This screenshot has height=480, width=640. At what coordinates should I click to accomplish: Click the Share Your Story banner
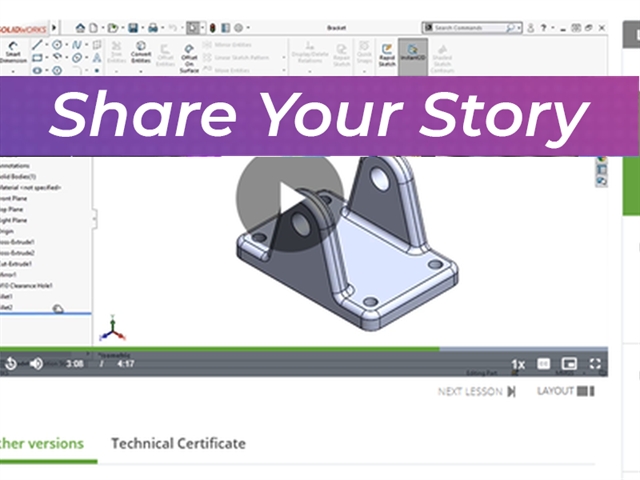pos(319,116)
